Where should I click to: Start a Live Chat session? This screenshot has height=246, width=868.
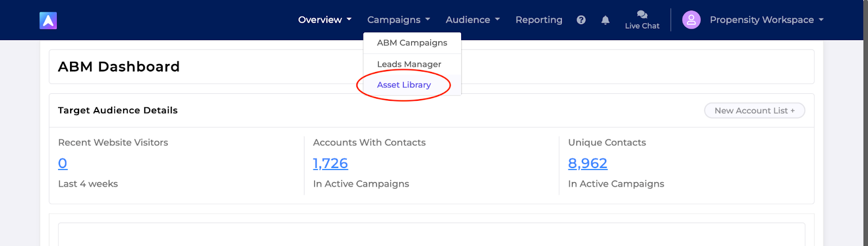tap(642, 20)
